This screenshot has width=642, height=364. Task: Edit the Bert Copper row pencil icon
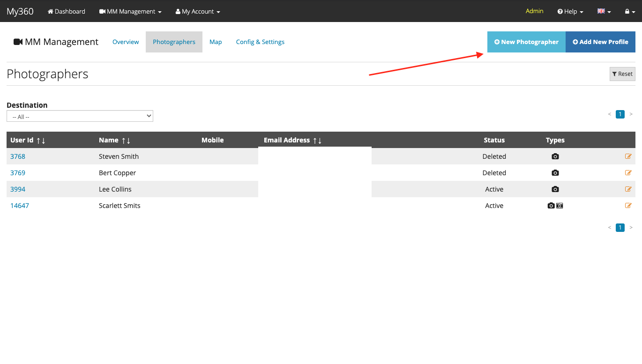pos(628,173)
